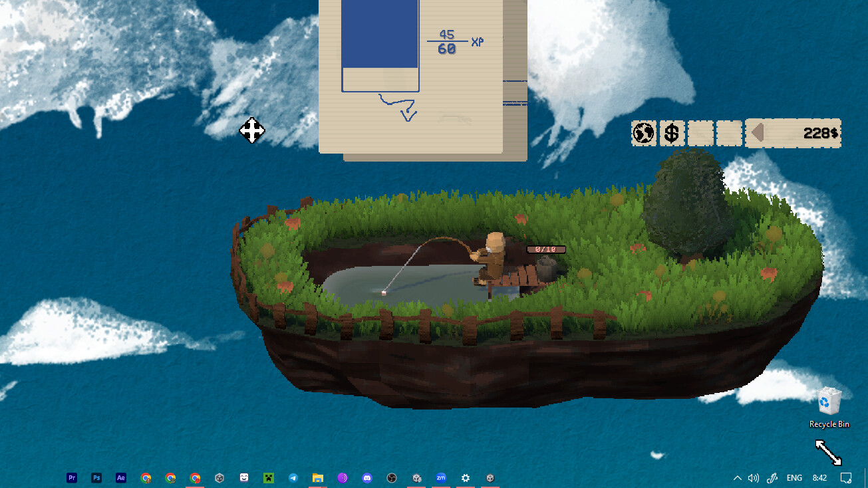Click the 228$ money counter
The image size is (868, 488).
point(821,133)
